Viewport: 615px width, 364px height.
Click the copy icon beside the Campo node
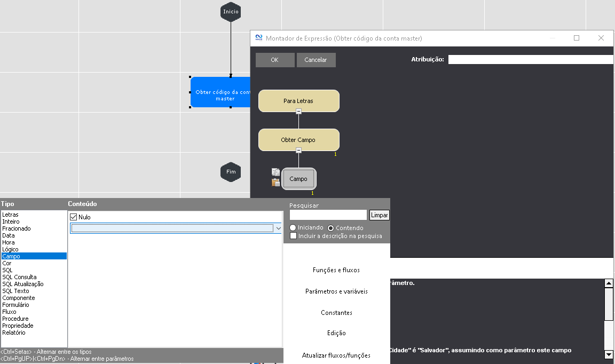(275, 172)
